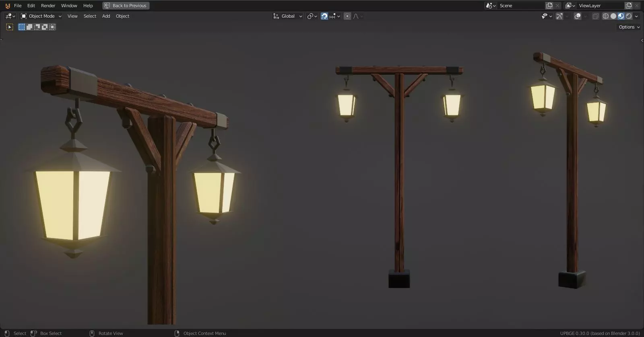The width and height of the screenshot is (644, 337).
Task: Open the pivot point dropdown
Action: tap(312, 16)
